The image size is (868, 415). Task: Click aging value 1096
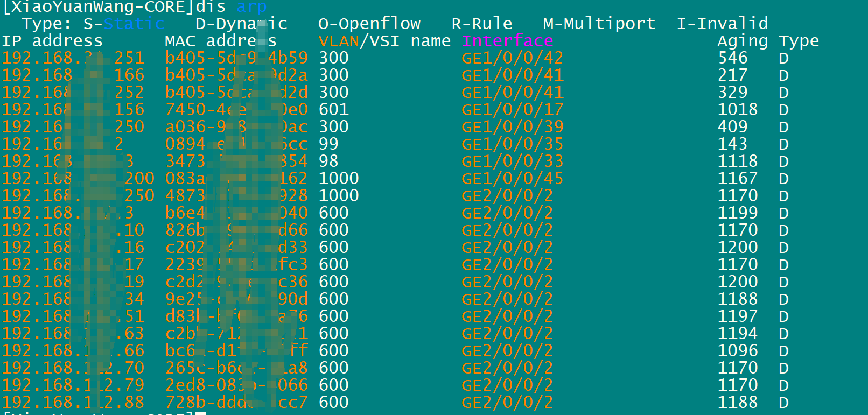pyautogui.click(x=738, y=351)
